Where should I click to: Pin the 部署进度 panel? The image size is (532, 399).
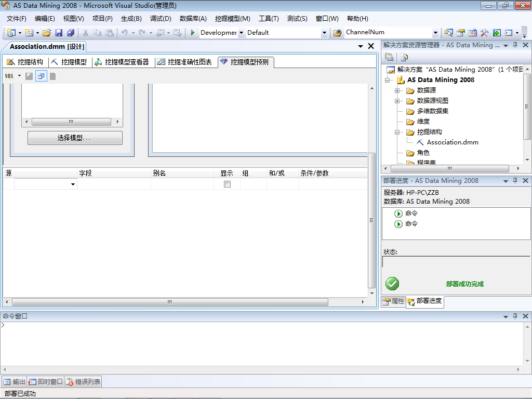515,180
